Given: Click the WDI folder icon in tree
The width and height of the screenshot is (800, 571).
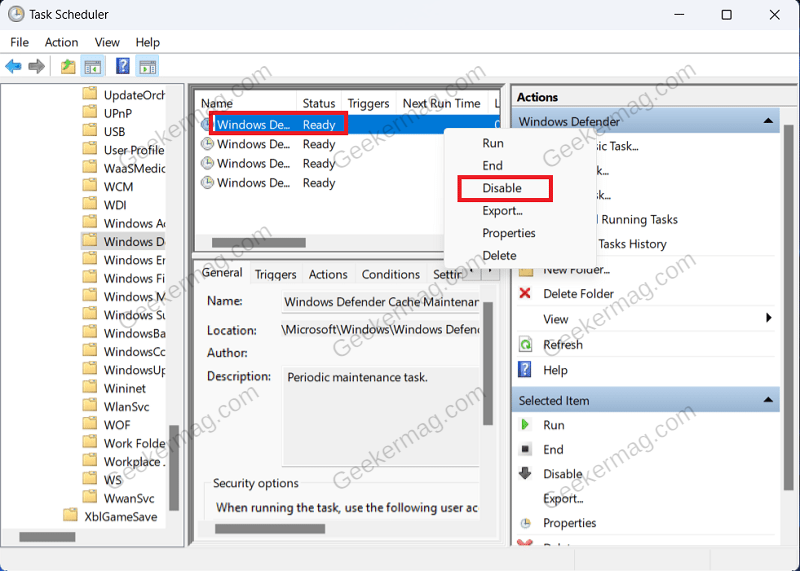Looking at the screenshot, I should pos(90,204).
